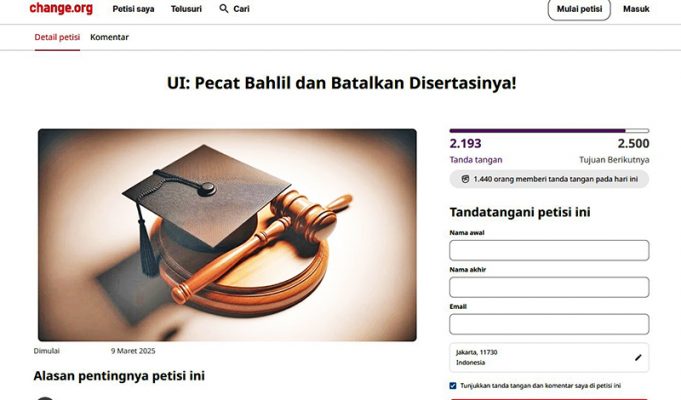Uncheck Tunjukkan tanda tangan dan komentar checkbox
The image size is (681, 400).
pyautogui.click(x=453, y=386)
